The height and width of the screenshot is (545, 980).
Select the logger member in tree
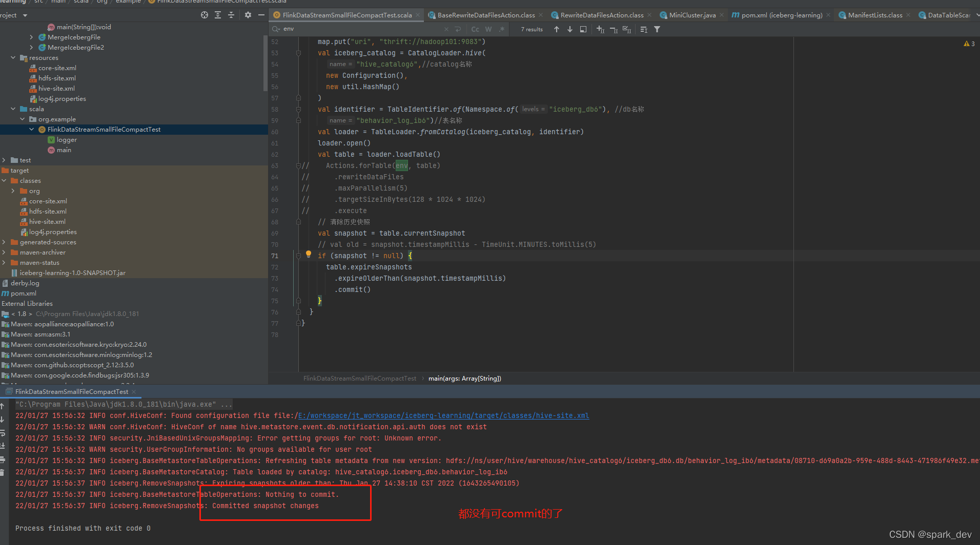coord(67,139)
